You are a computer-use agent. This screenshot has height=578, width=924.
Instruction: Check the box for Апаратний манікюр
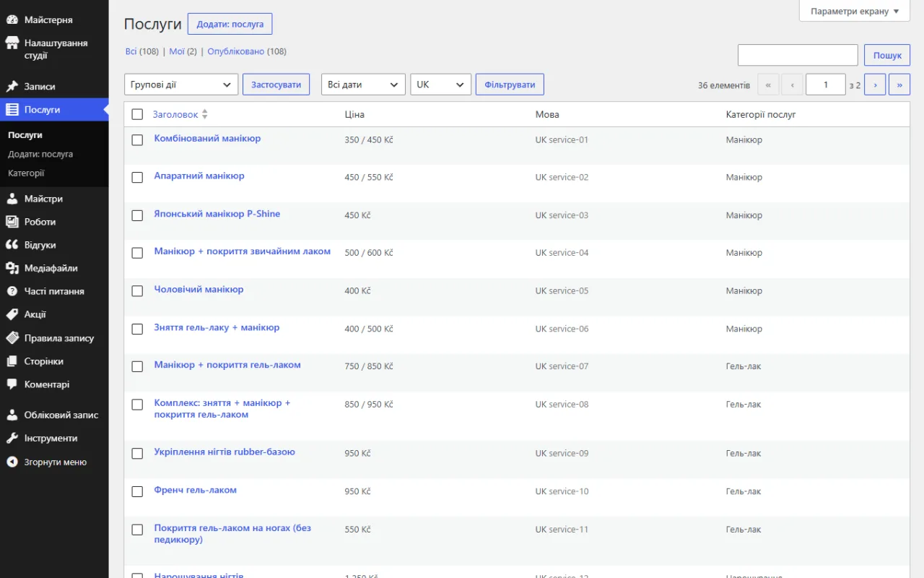click(x=137, y=177)
